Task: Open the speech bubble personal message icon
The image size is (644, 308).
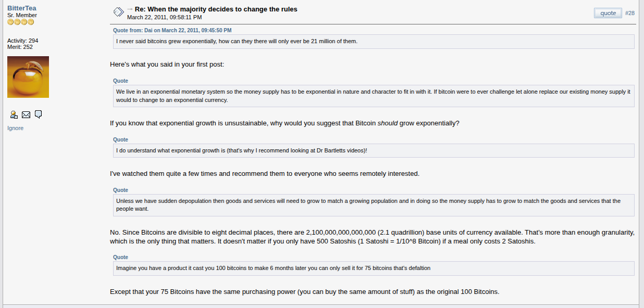Action: click(x=38, y=114)
